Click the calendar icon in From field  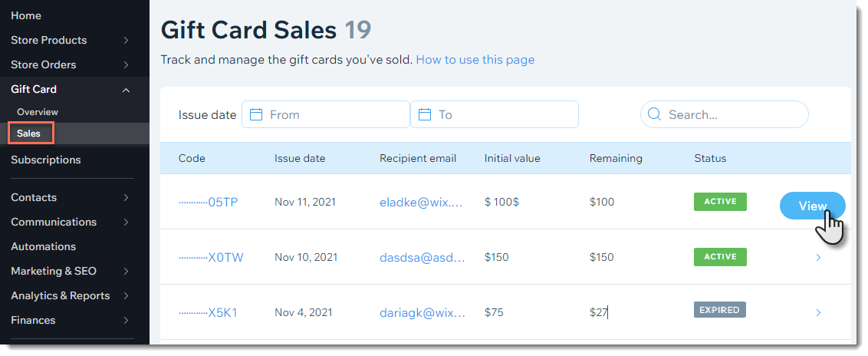pos(256,114)
